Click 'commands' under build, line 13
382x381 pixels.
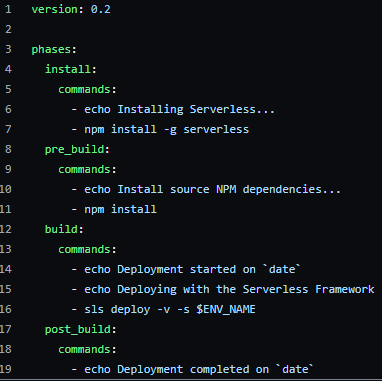tap(84, 249)
